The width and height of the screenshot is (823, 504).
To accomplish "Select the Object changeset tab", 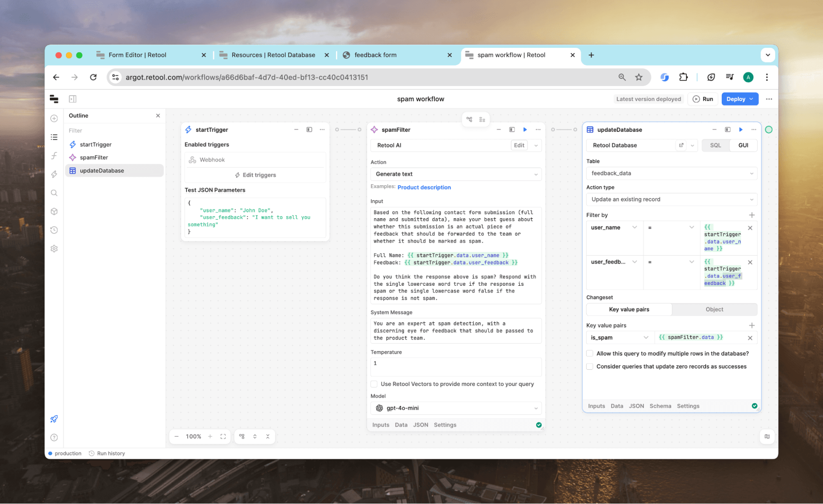I will coord(714,310).
